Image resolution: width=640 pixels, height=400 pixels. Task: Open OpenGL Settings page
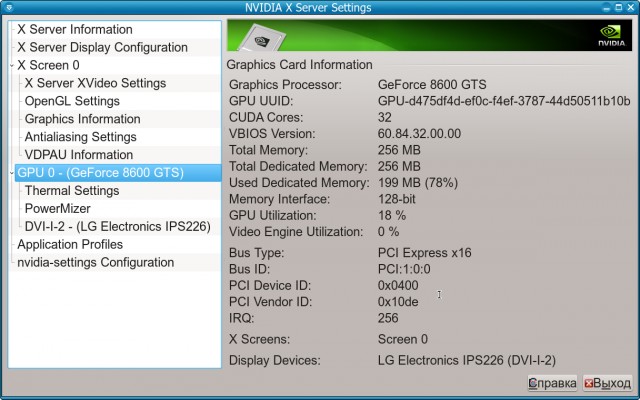(72, 101)
